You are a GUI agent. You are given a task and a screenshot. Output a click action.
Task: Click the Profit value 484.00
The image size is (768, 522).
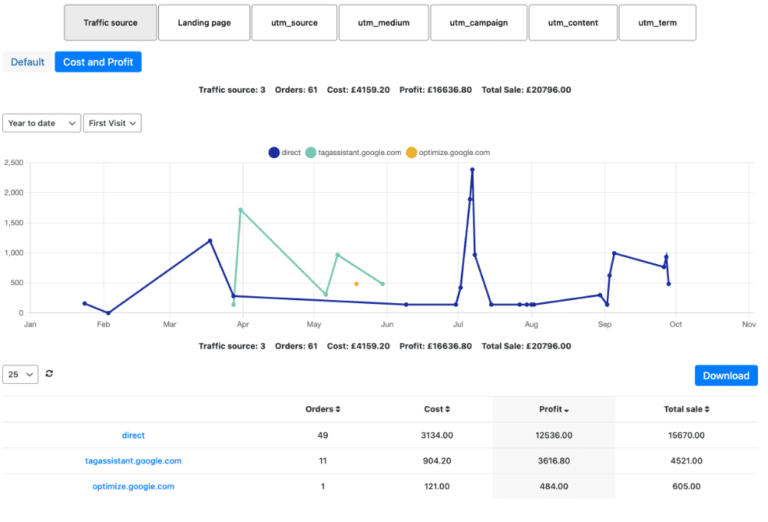coord(553,486)
